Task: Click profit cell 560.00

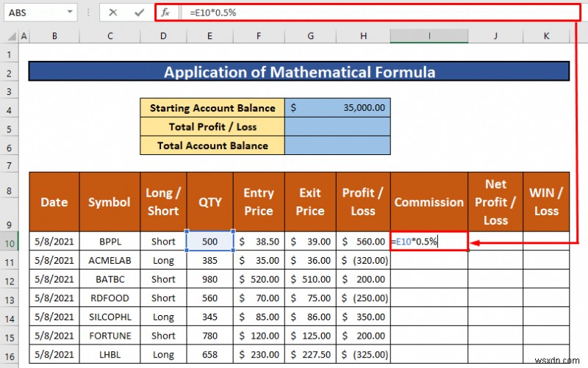Action: [x=363, y=242]
